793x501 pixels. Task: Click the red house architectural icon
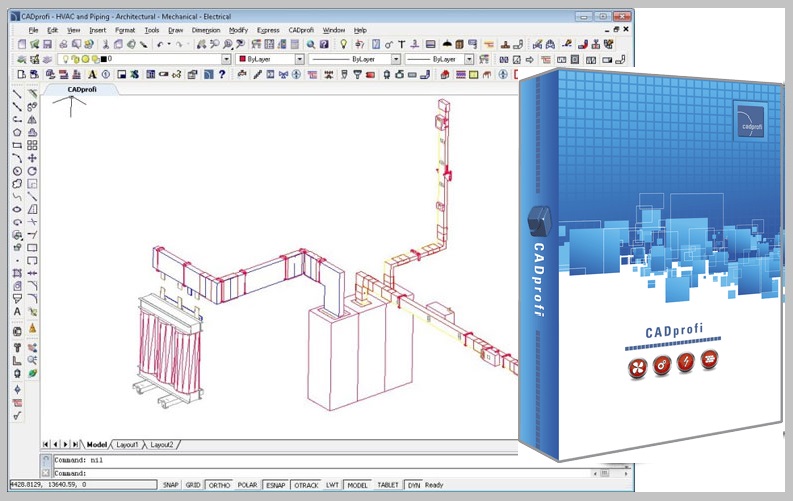[445, 75]
